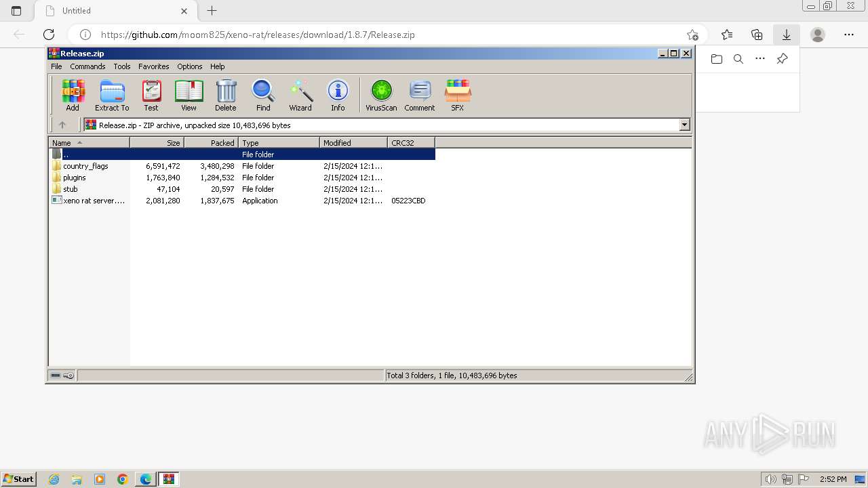Click the volume speaker tray icon
This screenshot has width=868, height=488.
tap(771, 479)
